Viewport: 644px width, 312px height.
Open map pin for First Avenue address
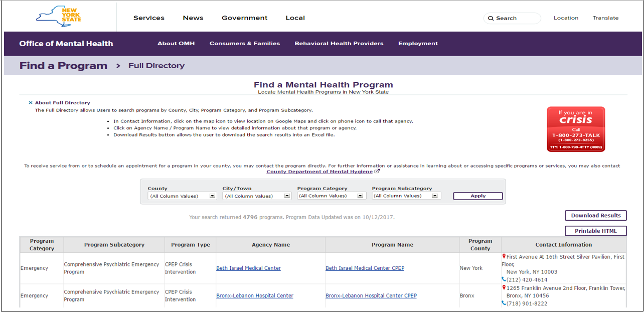coord(504,257)
